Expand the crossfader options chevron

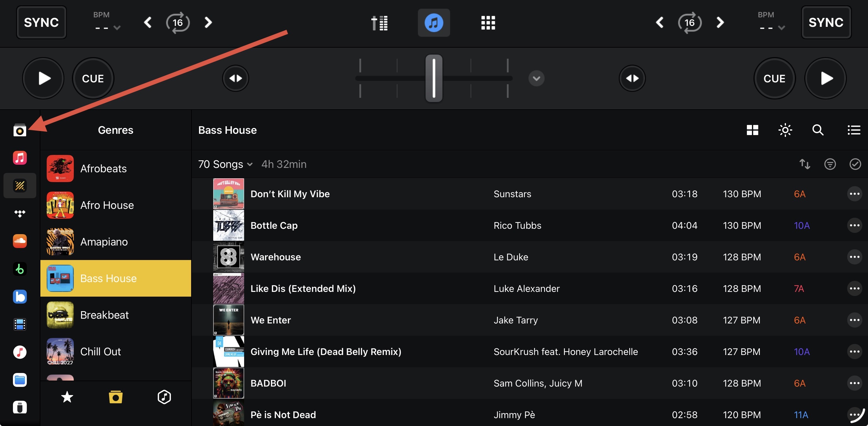pos(536,79)
